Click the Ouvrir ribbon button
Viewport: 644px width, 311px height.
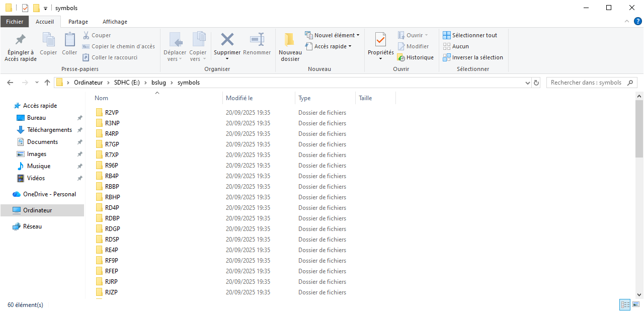[x=413, y=35]
